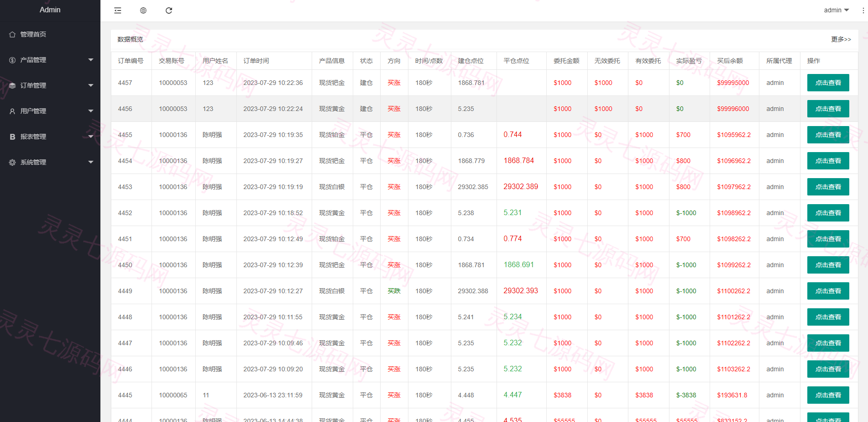Click entrusted amount $3838 of order 4445
The image size is (868, 422).
[x=562, y=395]
